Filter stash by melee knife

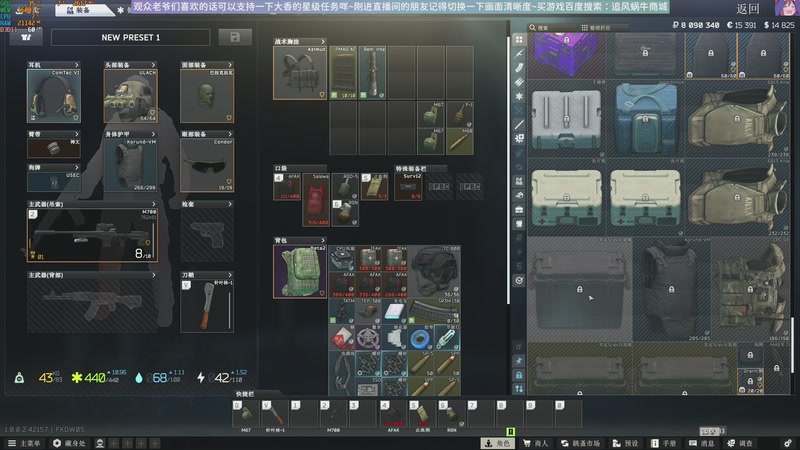[519, 124]
